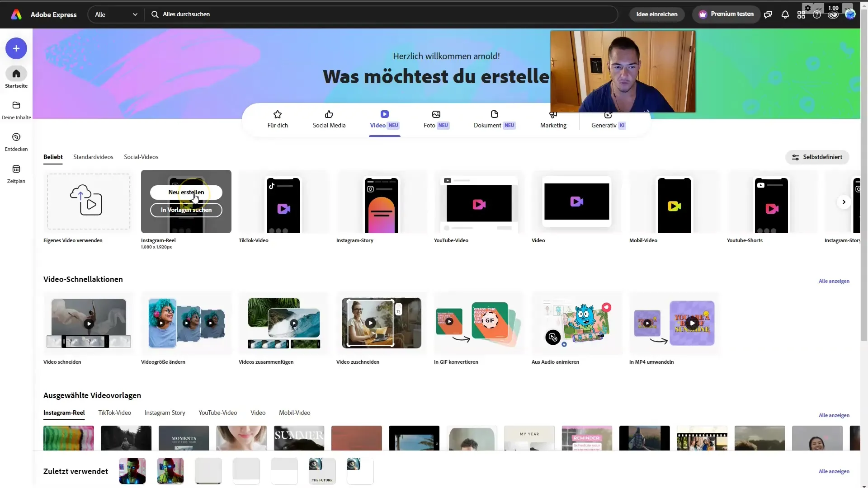Viewport: 868px width, 488px height.
Task: Click In Vorlagen suchen button
Action: click(x=186, y=210)
